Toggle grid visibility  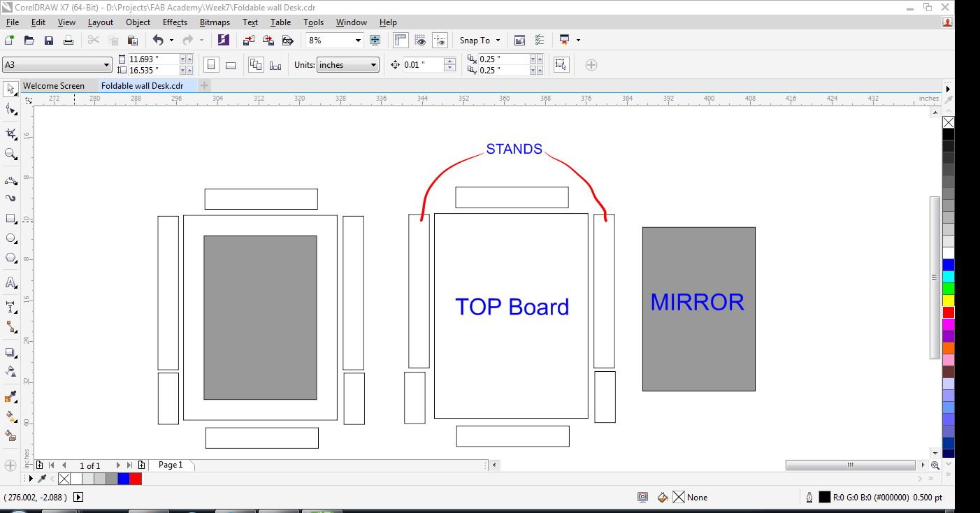[420, 41]
